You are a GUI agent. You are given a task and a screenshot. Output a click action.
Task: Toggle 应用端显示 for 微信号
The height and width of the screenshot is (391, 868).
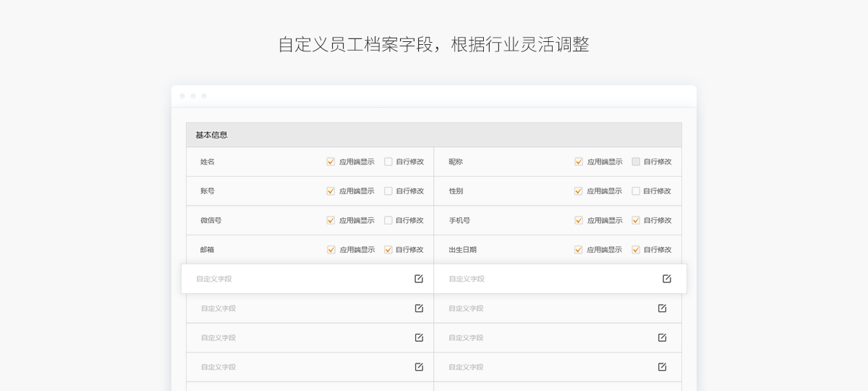pyautogui.click(x=331, y=220)
